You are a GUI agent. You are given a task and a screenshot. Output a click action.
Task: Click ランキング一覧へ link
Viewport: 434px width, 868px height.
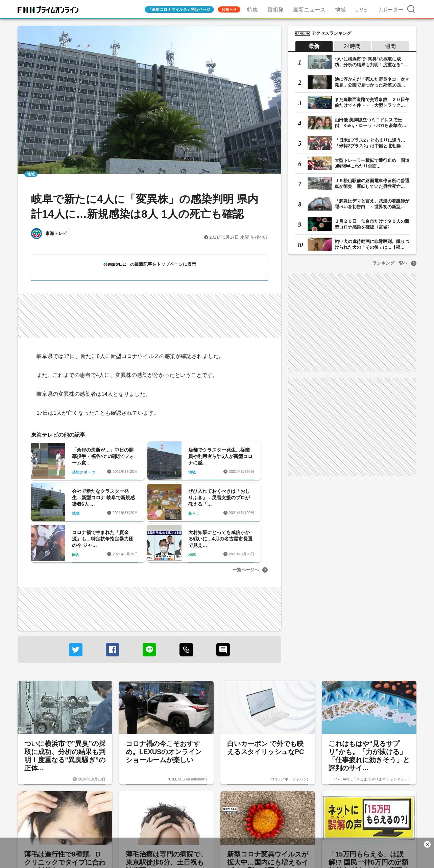[390, 263]
